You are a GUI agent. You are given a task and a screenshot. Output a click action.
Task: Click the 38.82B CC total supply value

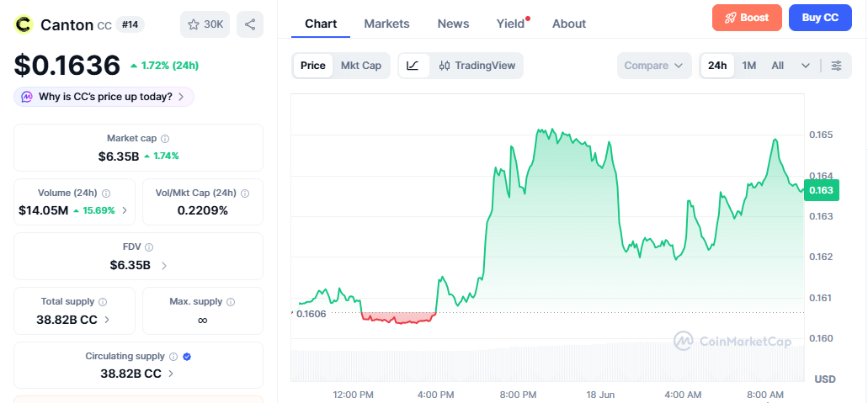[x=69, y=320]
